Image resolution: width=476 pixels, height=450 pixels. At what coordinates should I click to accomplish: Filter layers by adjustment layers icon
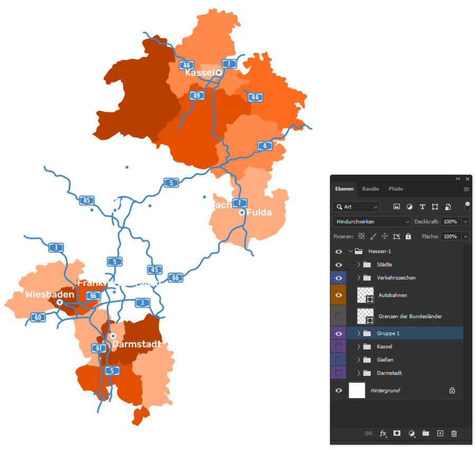(x=409, y=207)
